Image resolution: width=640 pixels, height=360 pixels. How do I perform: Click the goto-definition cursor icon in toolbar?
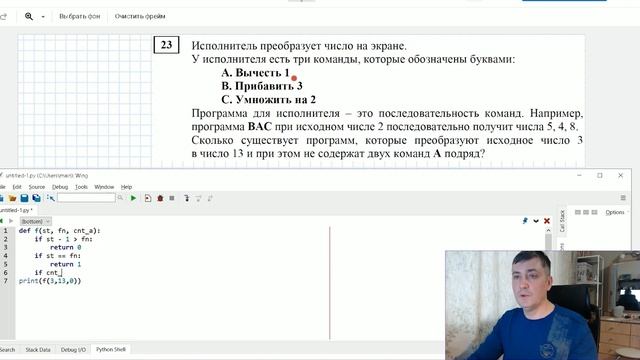pyautogui.click(x=51, y=198)
